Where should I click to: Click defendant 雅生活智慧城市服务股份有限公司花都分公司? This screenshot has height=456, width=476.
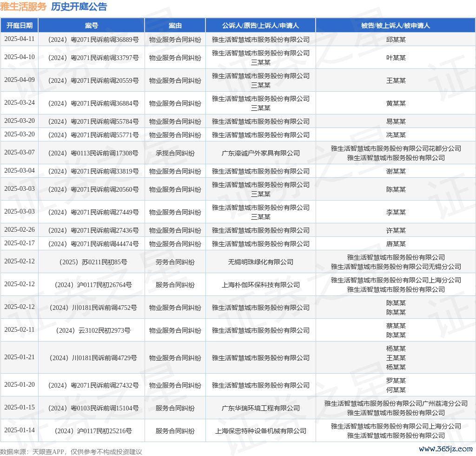396,148
